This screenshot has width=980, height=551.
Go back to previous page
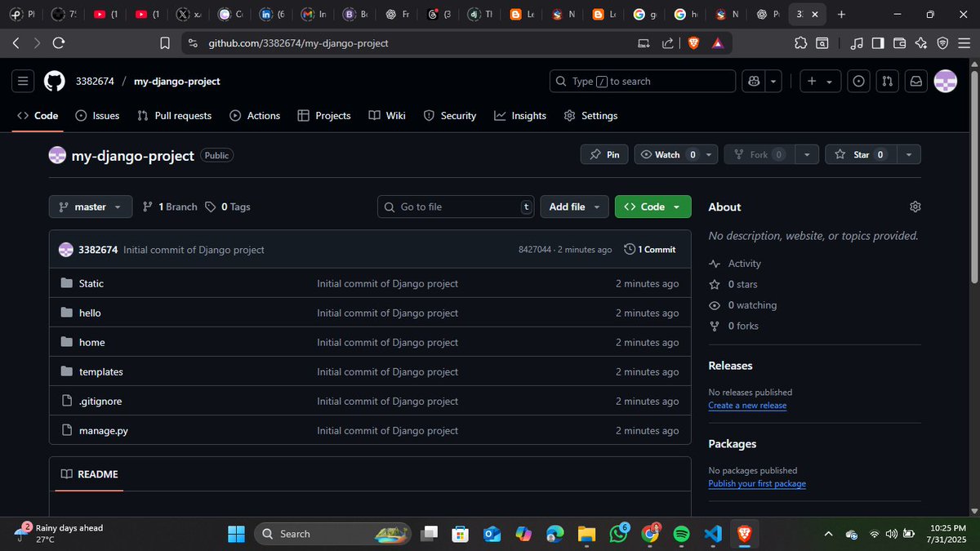coord(16,42)
